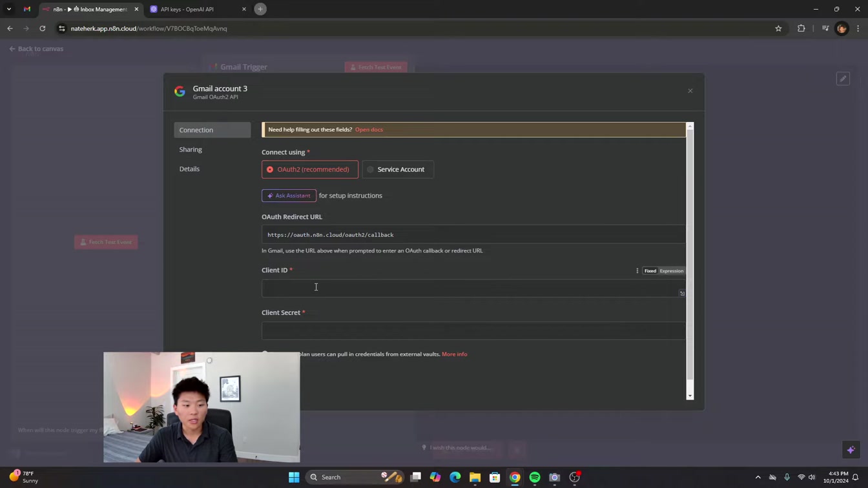Click the OAuth Redirect URL field

(473, 235)
